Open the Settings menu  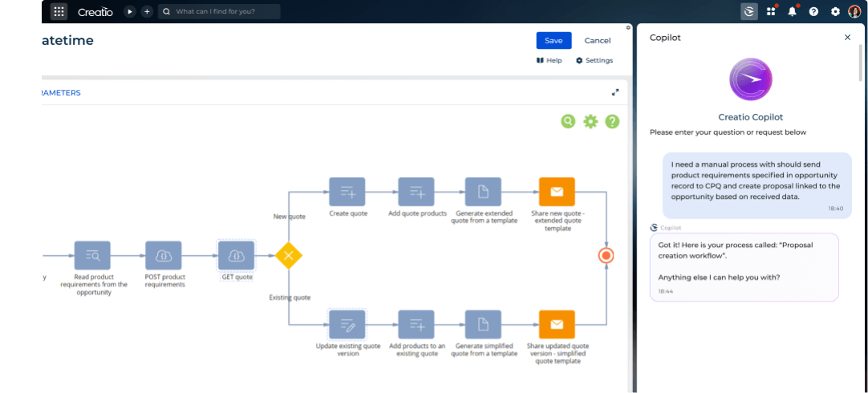click(x=594, y=60)
